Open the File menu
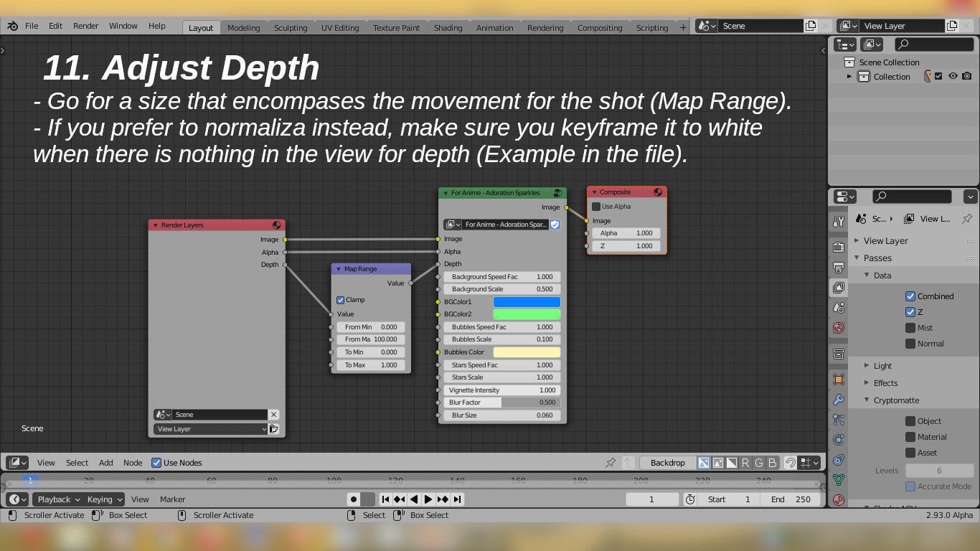Viewport: 980px width, 551px height. coord(32,26)
